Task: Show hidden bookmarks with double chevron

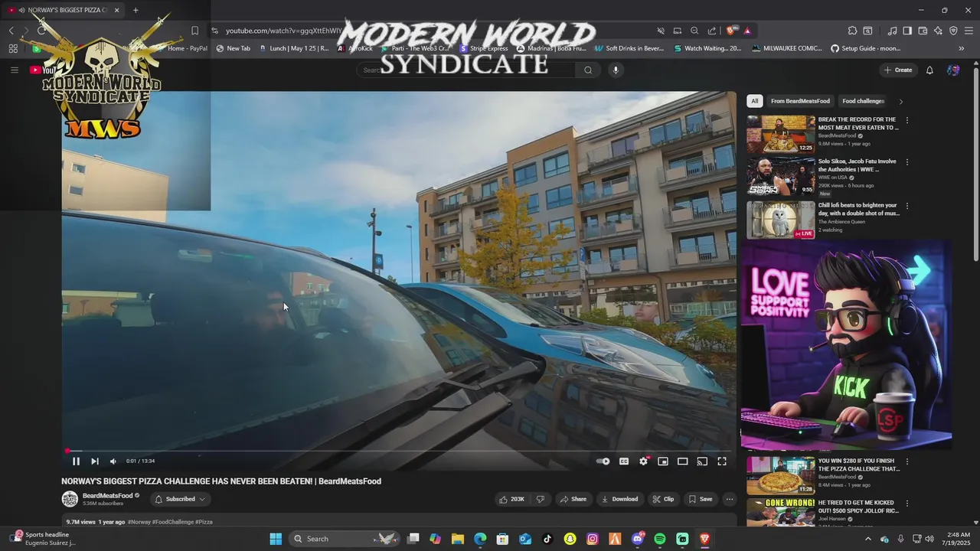Action: point(962,48)
